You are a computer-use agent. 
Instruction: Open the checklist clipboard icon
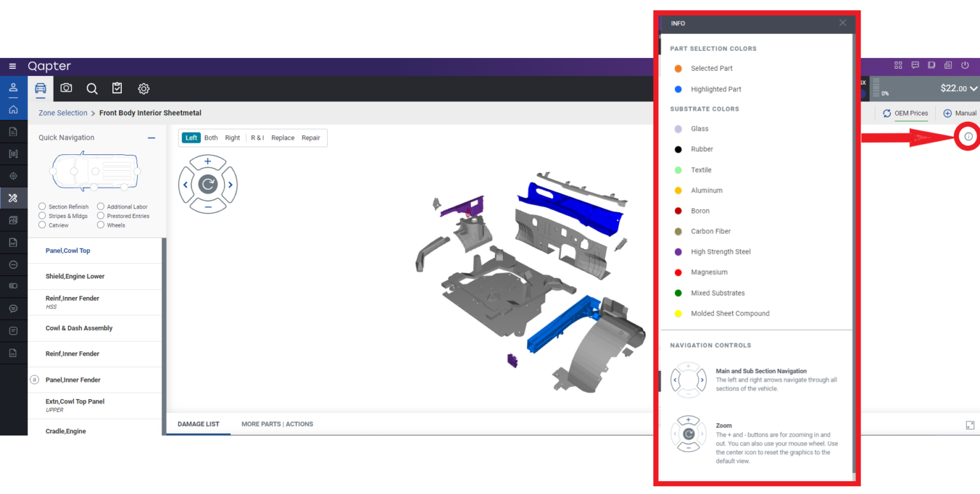coord(117,89)
